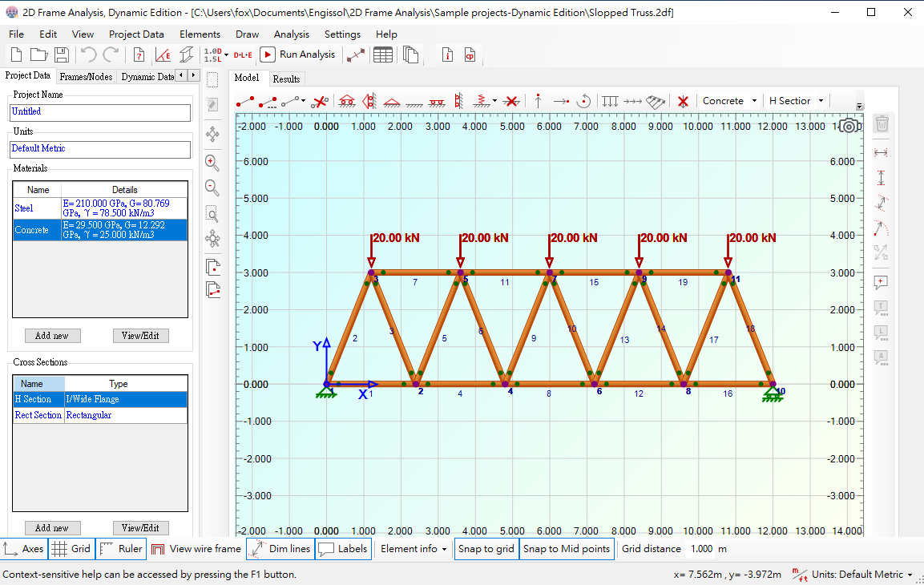Open the Analysis menu
924x585 pixels.
(291, 34)
